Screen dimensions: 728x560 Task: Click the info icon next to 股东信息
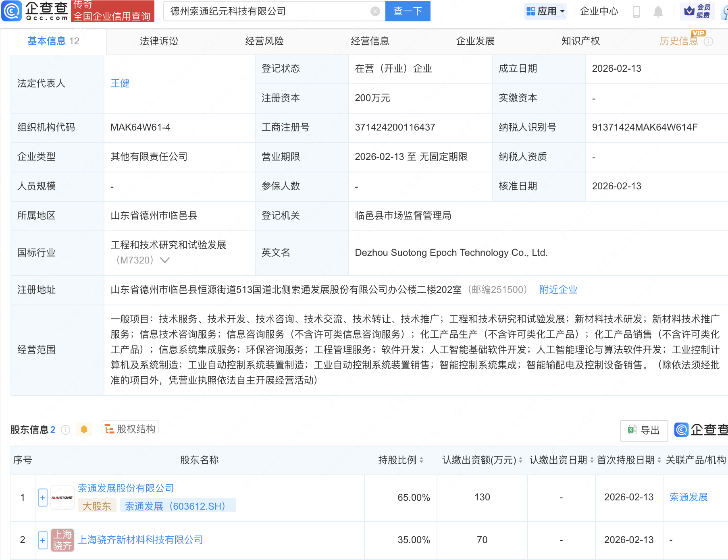tap(66, 430)
